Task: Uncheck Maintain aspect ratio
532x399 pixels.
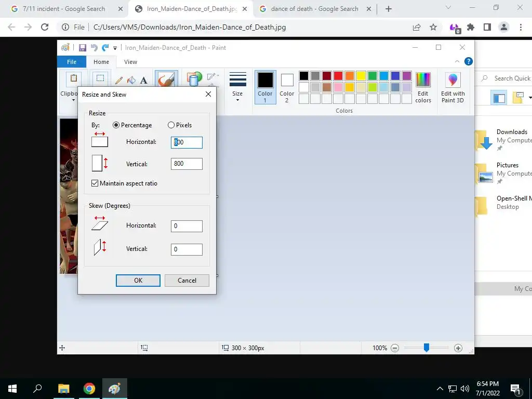Action: (95, 183)
